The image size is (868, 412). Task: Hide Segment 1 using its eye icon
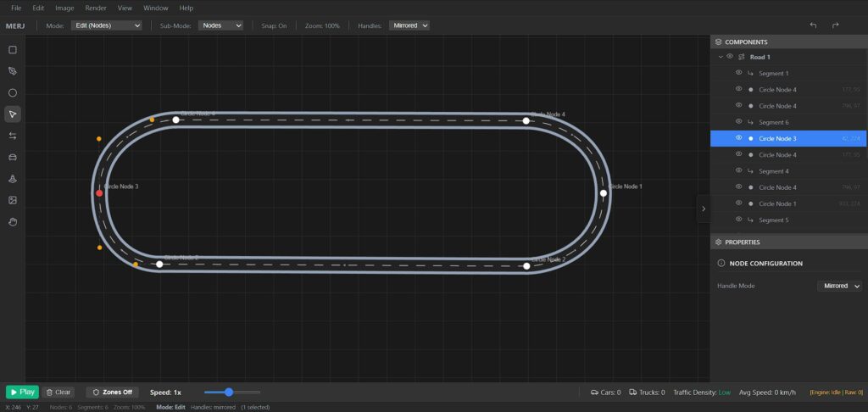click(x=738, y=73)
